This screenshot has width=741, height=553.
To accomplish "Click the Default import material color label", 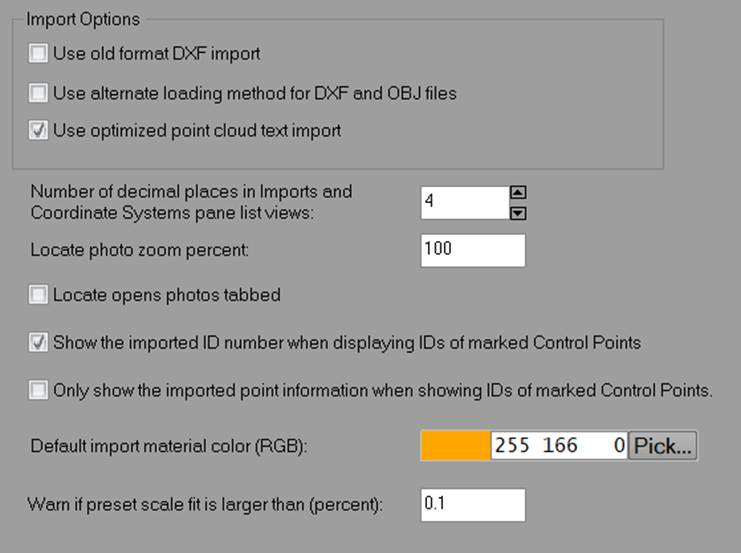I will (x=168, y=446).
